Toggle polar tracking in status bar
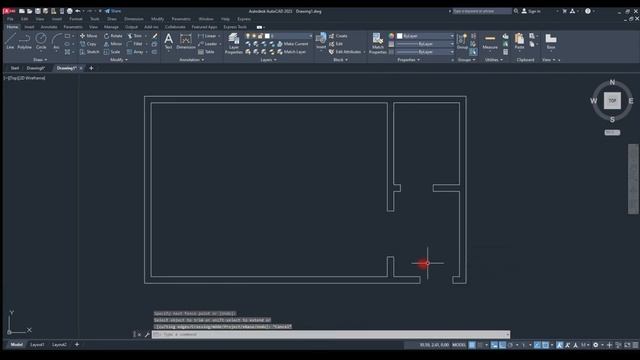This screenshot has height=360, width=640. coord(510,345)
